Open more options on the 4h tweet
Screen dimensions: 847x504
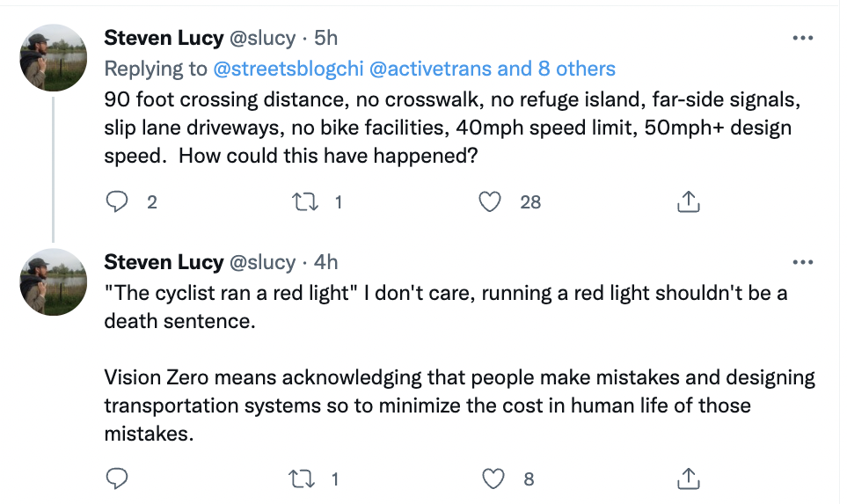(802, 262)
